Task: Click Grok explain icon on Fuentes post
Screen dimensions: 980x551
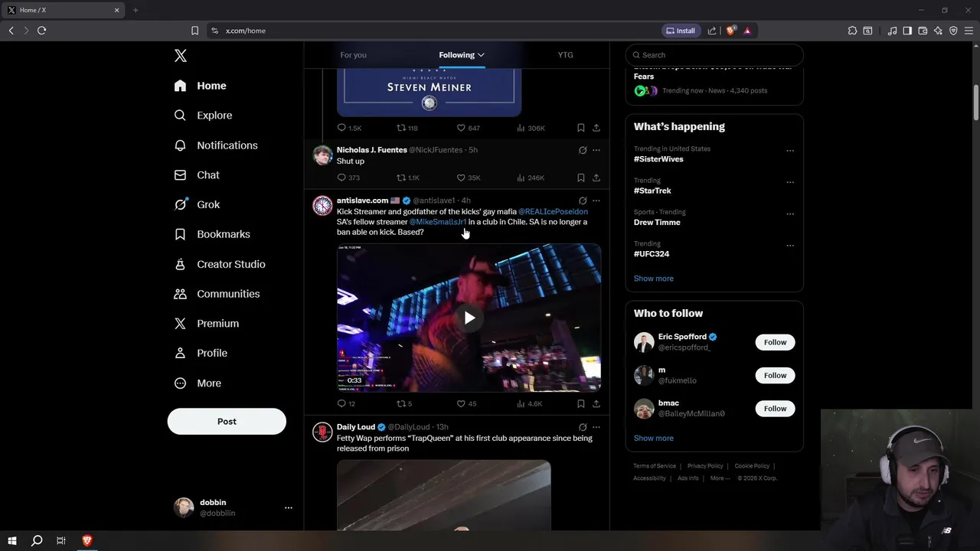Action: point(583,150)
